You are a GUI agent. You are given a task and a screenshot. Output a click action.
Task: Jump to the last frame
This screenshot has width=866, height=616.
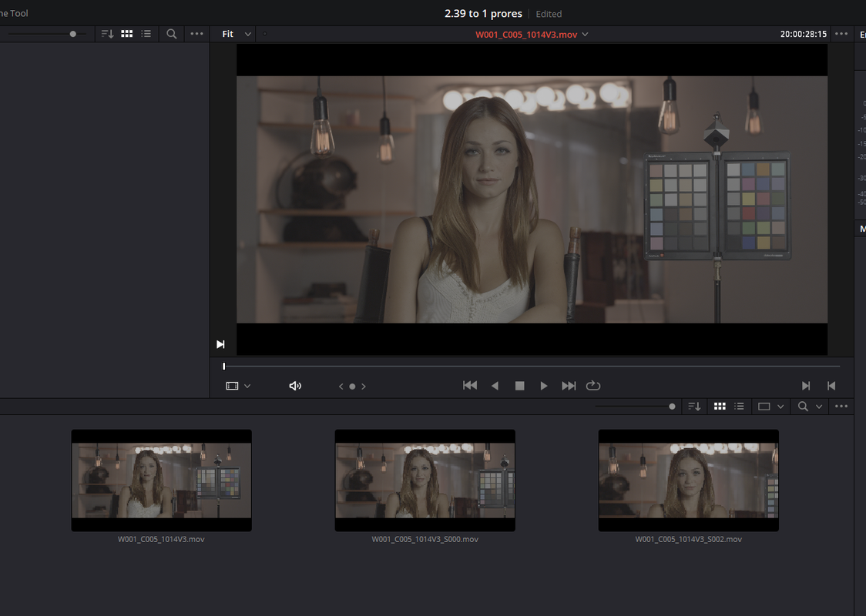tap(569, 386)
